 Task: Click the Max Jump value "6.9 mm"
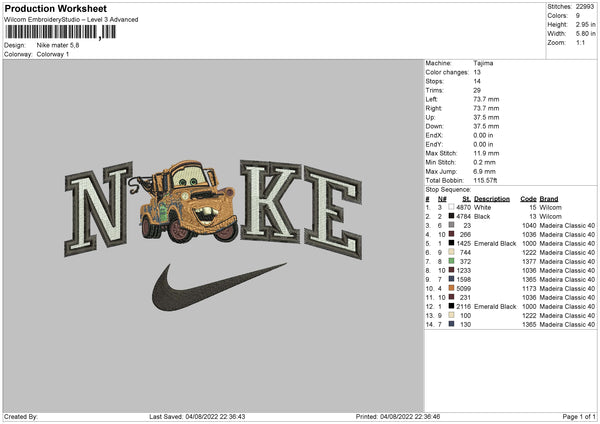click(484, 171)
